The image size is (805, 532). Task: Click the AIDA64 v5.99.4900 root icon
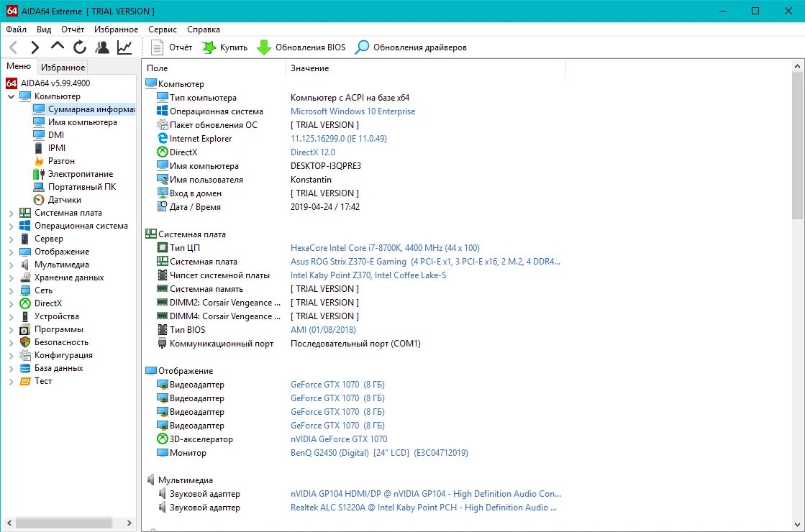coord(12,83)
